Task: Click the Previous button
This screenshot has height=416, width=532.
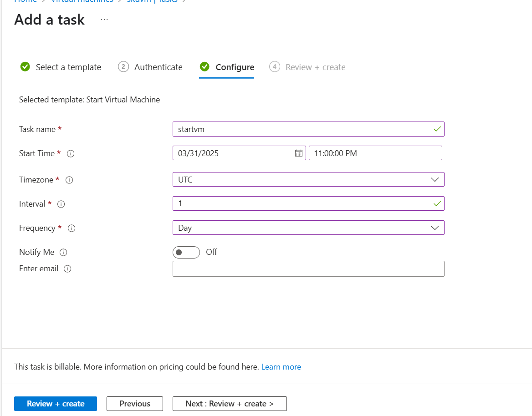Action: tap(135, 404)
